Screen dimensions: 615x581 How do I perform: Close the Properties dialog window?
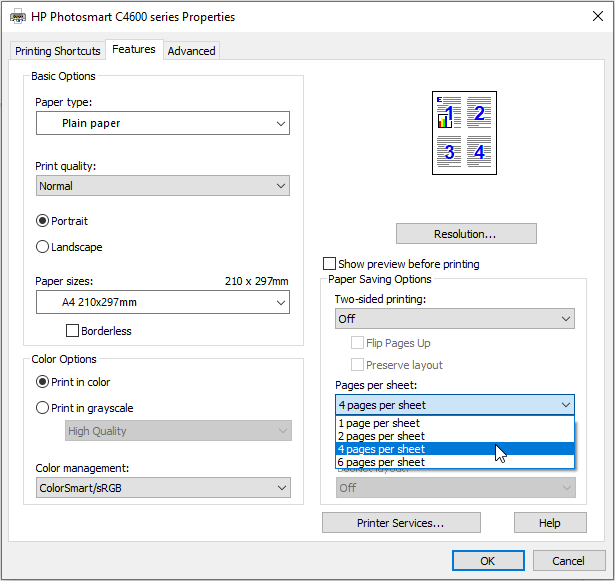[591, 17]
